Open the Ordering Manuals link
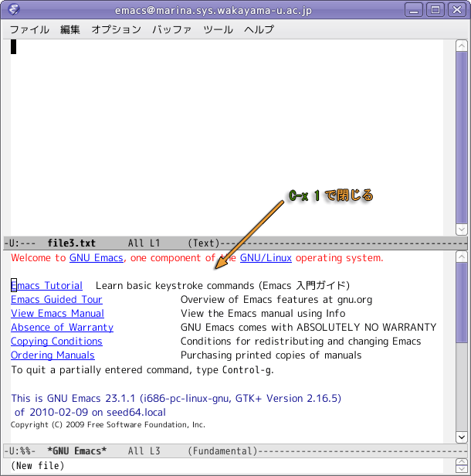This screenshot has height=476, width=471. 53,355
